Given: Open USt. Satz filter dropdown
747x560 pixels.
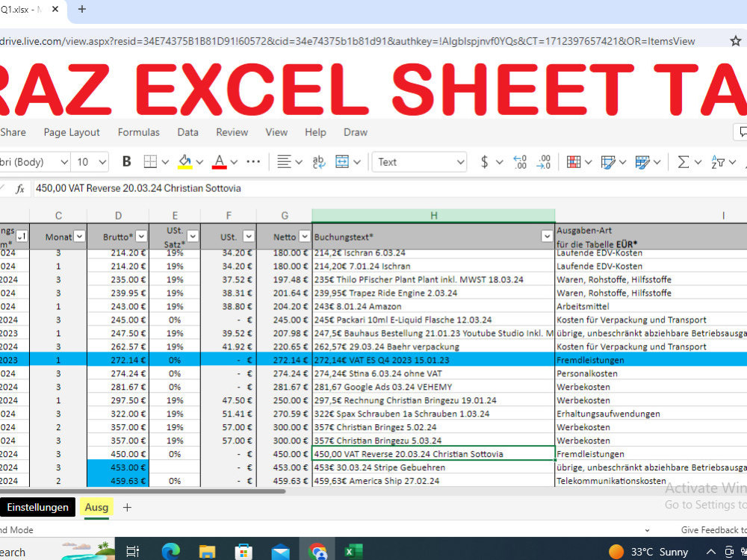Looking at the screenshot, I should pos(193,237).
